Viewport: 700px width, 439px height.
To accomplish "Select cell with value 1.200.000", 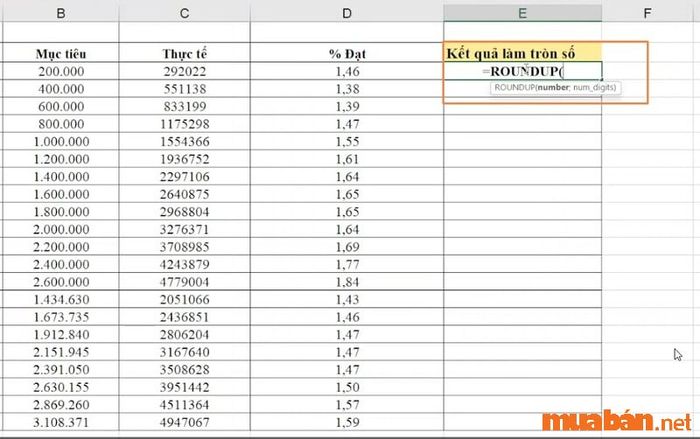I will tap(61, 159).
